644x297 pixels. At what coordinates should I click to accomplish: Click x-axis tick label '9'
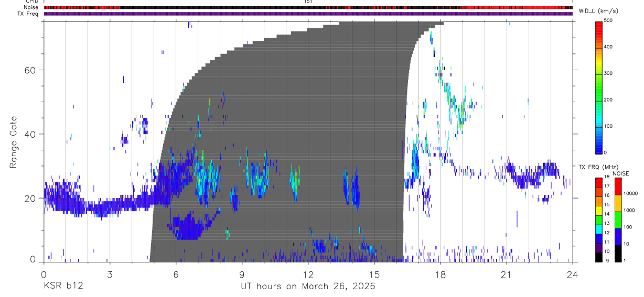(x=242, y=274)
